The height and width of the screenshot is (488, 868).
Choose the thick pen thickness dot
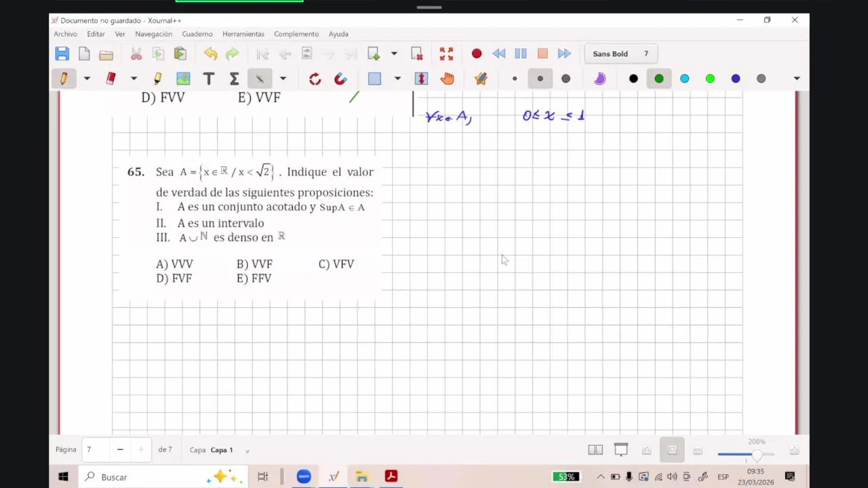click(566, 79)
